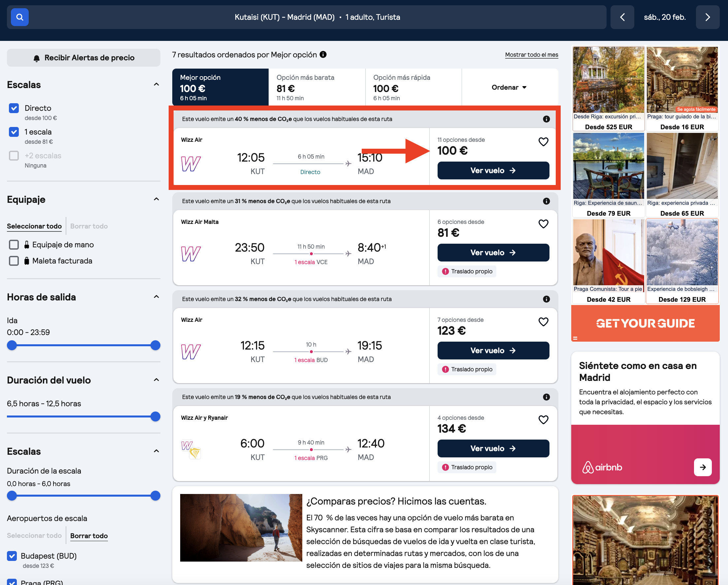Click info icon next to Mejor opción

[x=323, y=54]
